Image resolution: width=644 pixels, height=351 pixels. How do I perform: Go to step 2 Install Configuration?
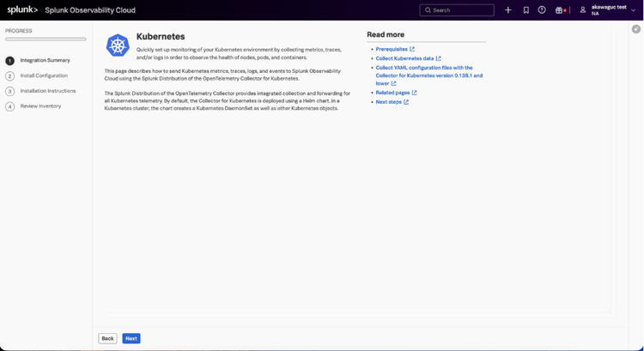point(44,76)
